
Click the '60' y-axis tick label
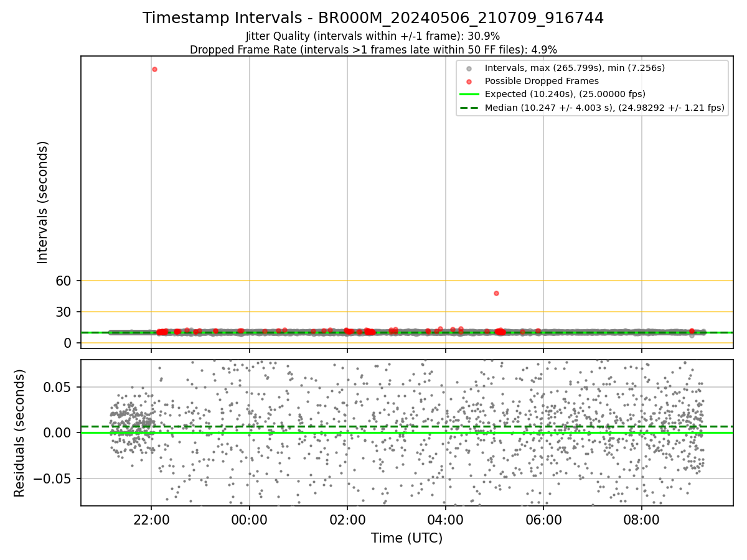[65, 281]
